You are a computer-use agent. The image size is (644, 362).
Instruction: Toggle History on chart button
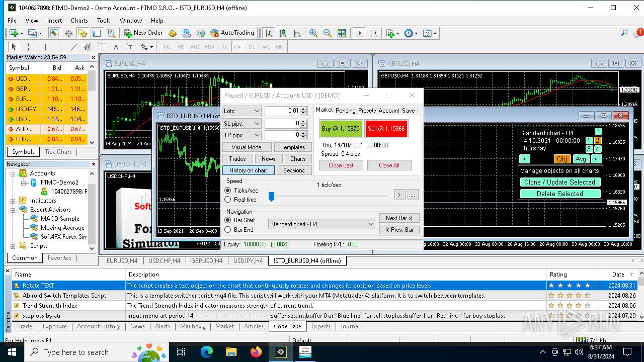pyautogui.click(x=249, y=170)
